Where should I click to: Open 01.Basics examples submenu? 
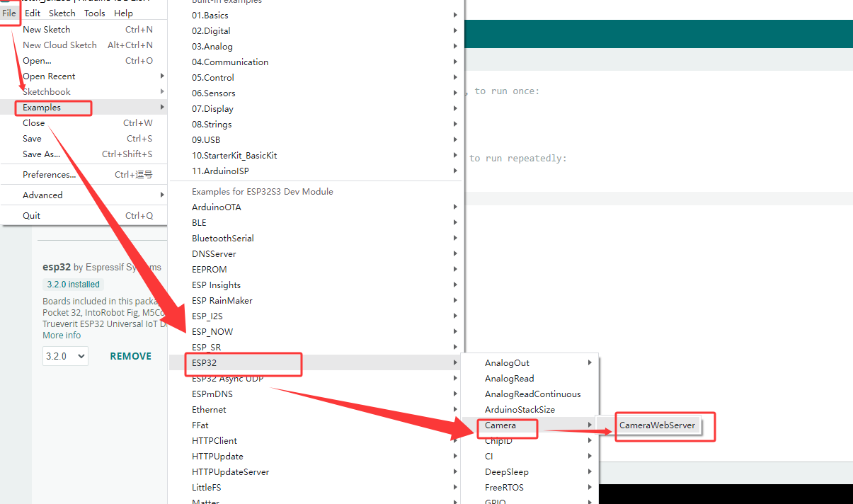tap(316, 16)
